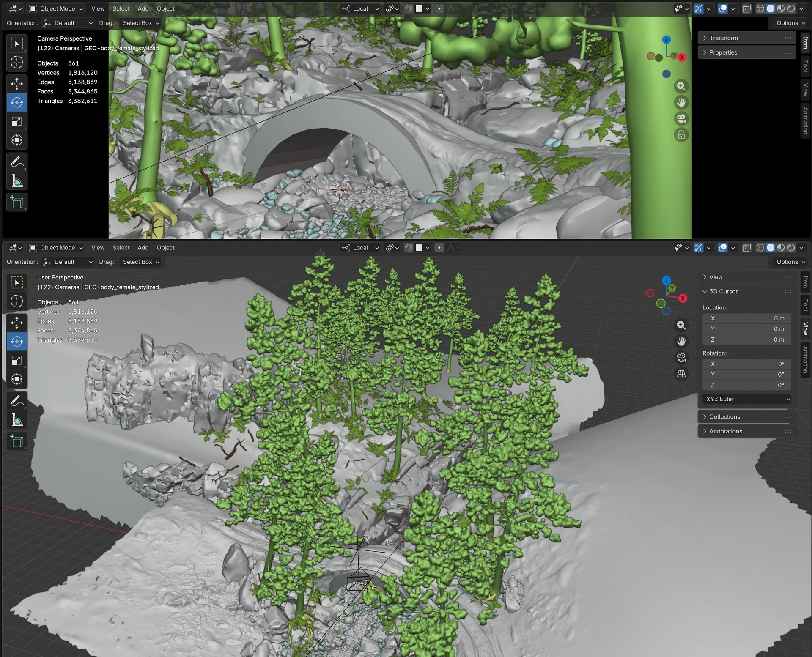
Task: Click red X axis on top viewport gizmo
Action: coord(682,57)
